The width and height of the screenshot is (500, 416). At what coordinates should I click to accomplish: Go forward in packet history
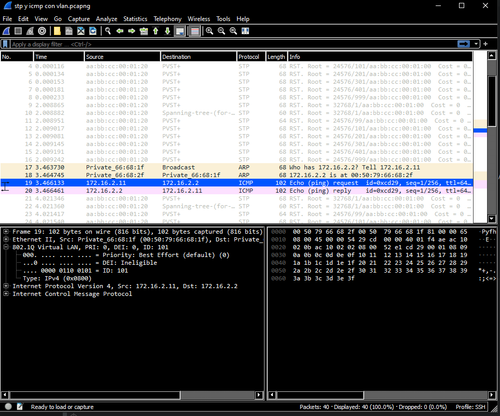pyautogui.click(x=132, y=31)
